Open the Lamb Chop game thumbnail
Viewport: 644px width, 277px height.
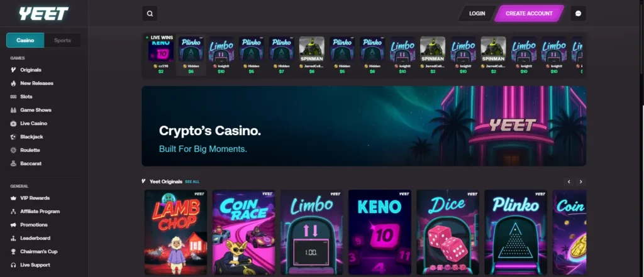176,232
